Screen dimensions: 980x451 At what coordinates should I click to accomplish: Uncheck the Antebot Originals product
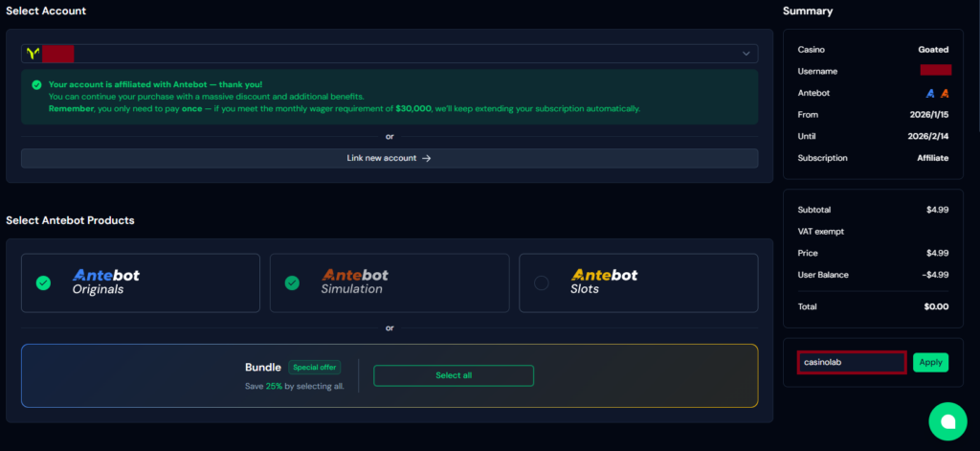tap(43, 282)
